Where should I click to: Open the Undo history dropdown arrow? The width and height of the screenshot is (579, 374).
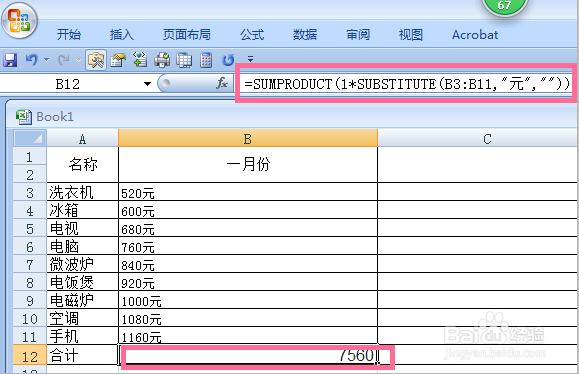[x=47, y=59]
